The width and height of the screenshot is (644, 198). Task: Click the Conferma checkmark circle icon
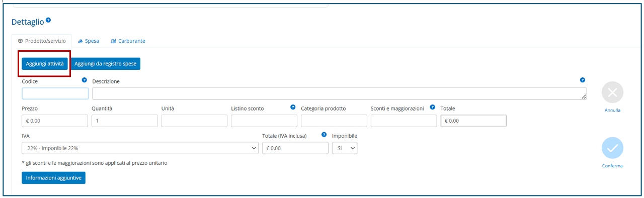[612, 148]
